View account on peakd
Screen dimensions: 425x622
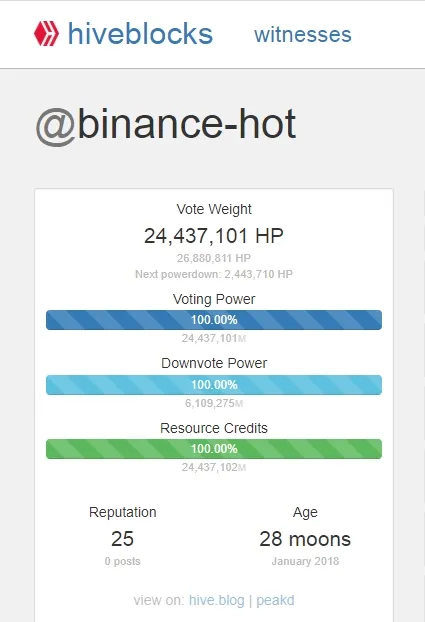point(275,600)
